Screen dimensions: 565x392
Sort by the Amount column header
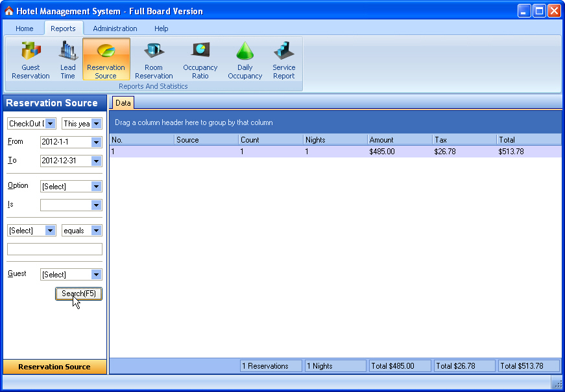pos(400,139)
